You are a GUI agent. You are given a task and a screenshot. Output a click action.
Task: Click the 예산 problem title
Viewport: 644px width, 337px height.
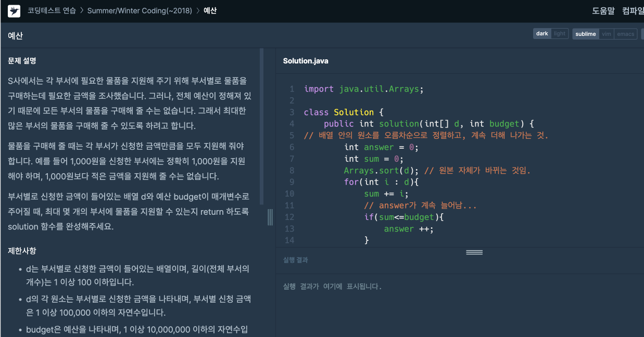pyautogui.click(x=15, y=36)
